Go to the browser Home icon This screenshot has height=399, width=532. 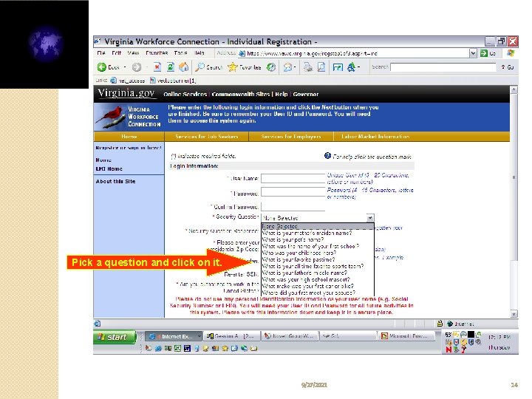point(183,66)
